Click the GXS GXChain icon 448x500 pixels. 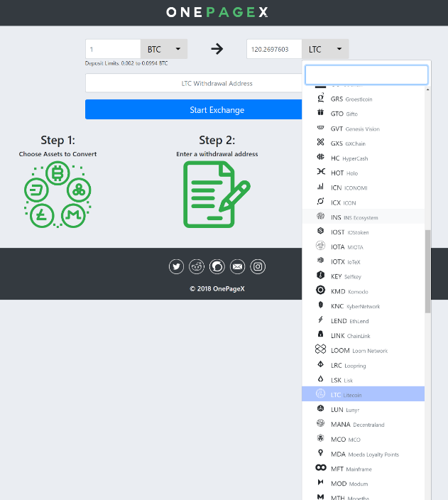coord(320,142)
